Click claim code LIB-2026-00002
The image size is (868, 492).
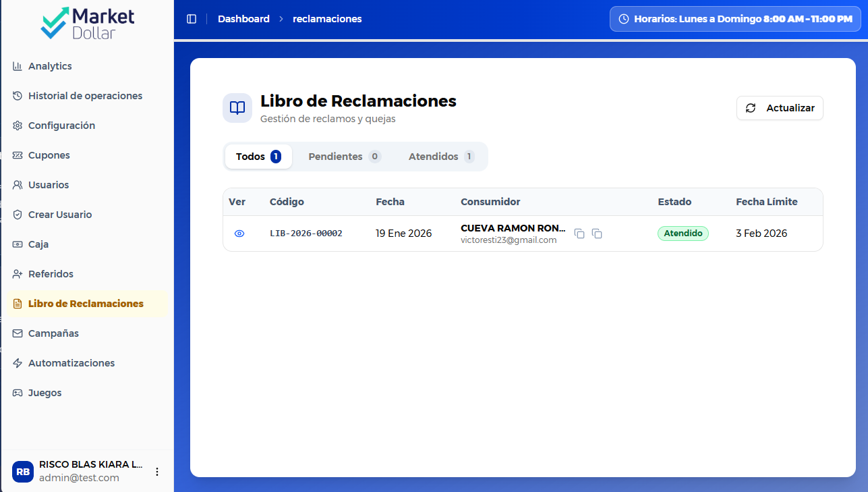pyautogui.click(x=306, y=234)
